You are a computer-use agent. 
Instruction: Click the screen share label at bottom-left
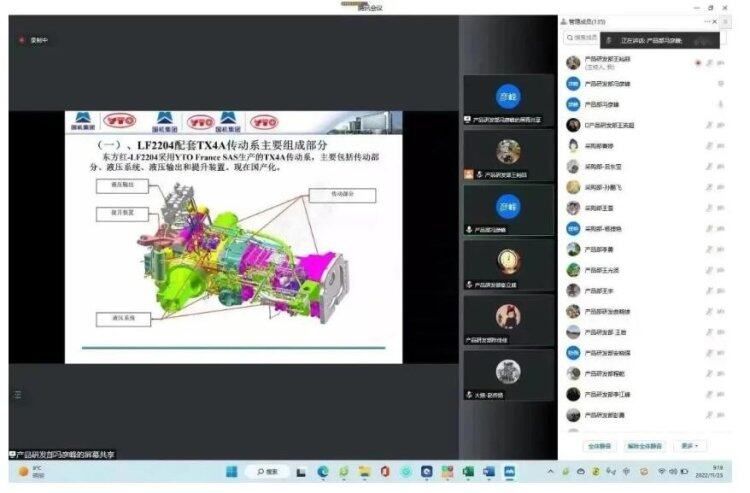[x=62, y=454]
